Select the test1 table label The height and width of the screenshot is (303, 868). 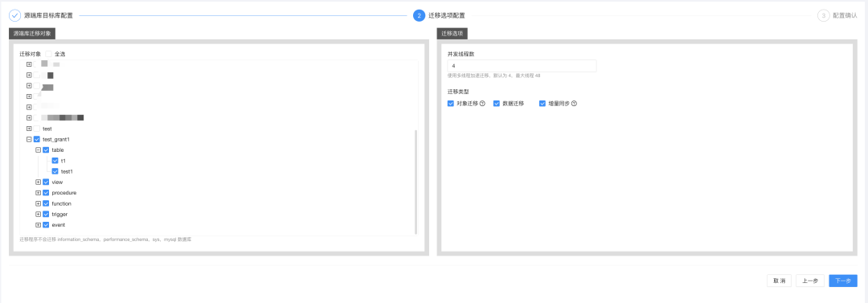coord(67,172)
